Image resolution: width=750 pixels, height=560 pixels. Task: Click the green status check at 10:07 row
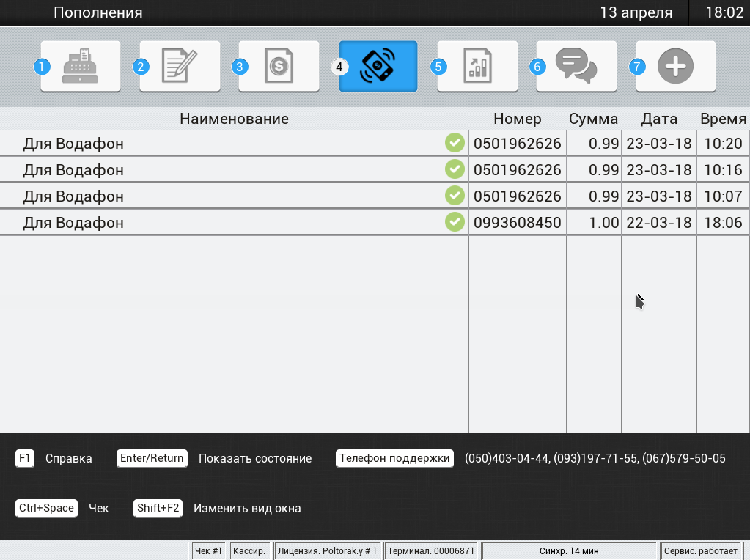(455, 195)
